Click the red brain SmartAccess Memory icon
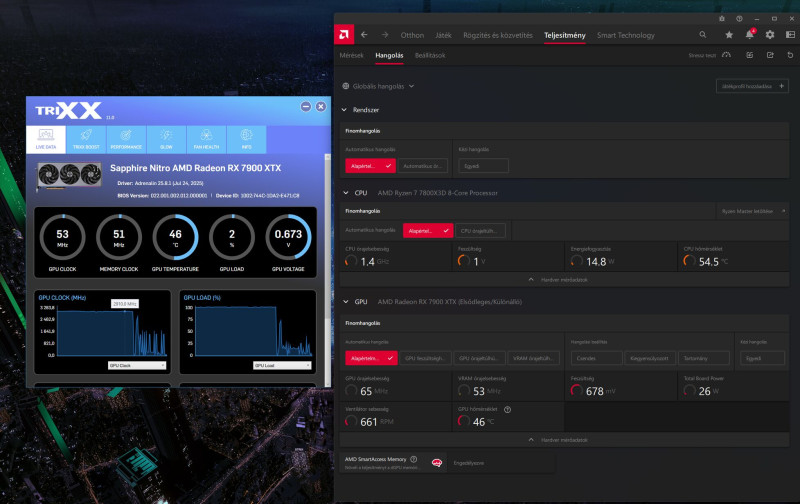 437,463
